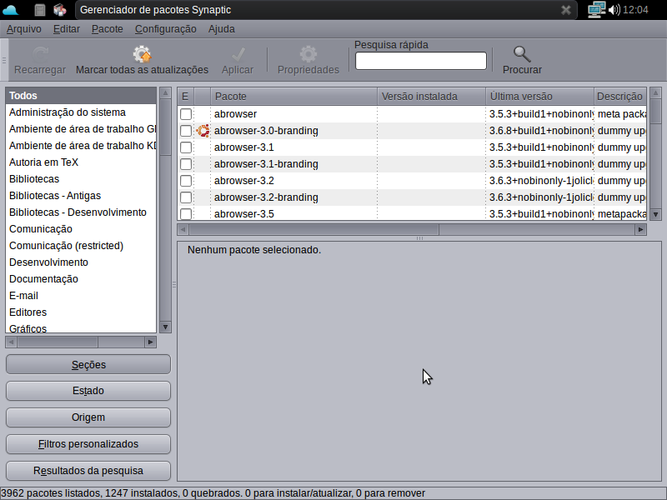Click the Estado button
This screenshot has height=500, width=667.
(88, 391)
